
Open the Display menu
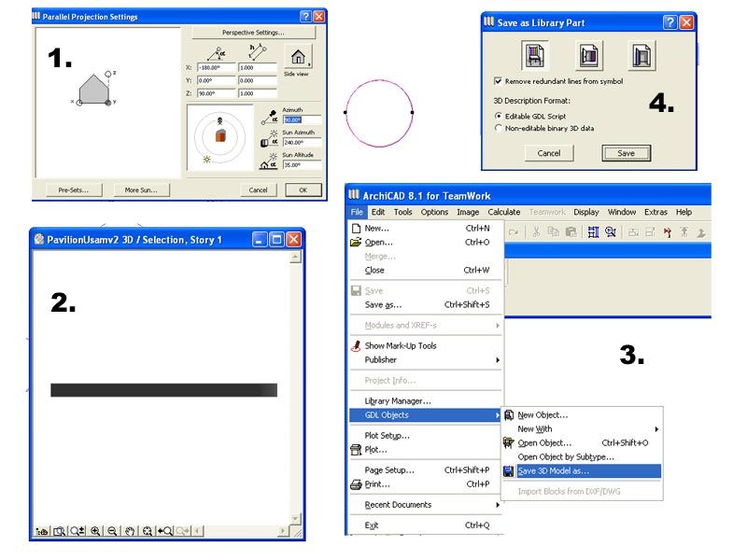pos(586,212)
